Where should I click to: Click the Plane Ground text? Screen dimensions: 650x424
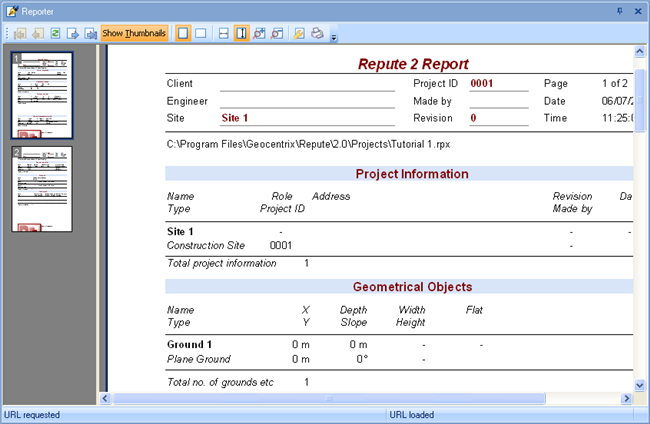pyautogui.click(x=199, y=359)
